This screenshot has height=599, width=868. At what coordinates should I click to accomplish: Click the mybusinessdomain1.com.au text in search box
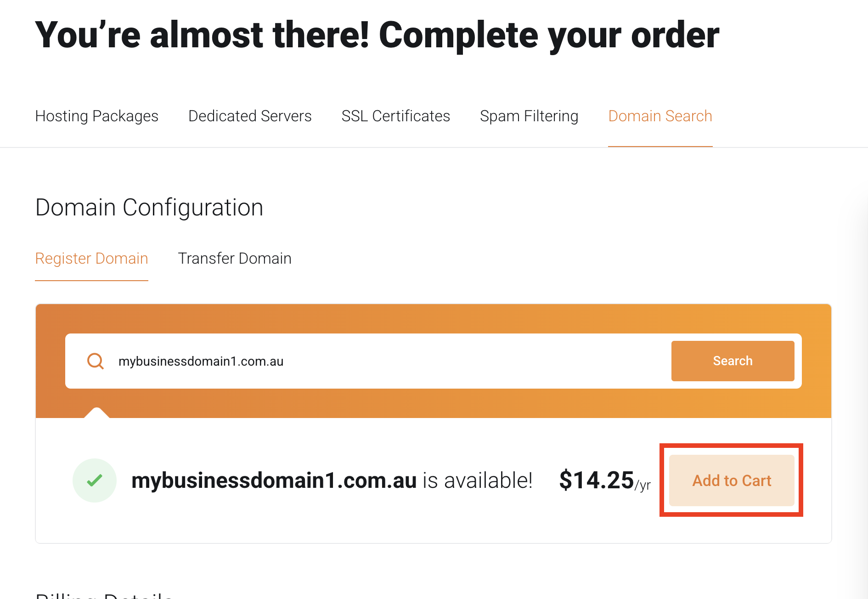coord(201,361)
